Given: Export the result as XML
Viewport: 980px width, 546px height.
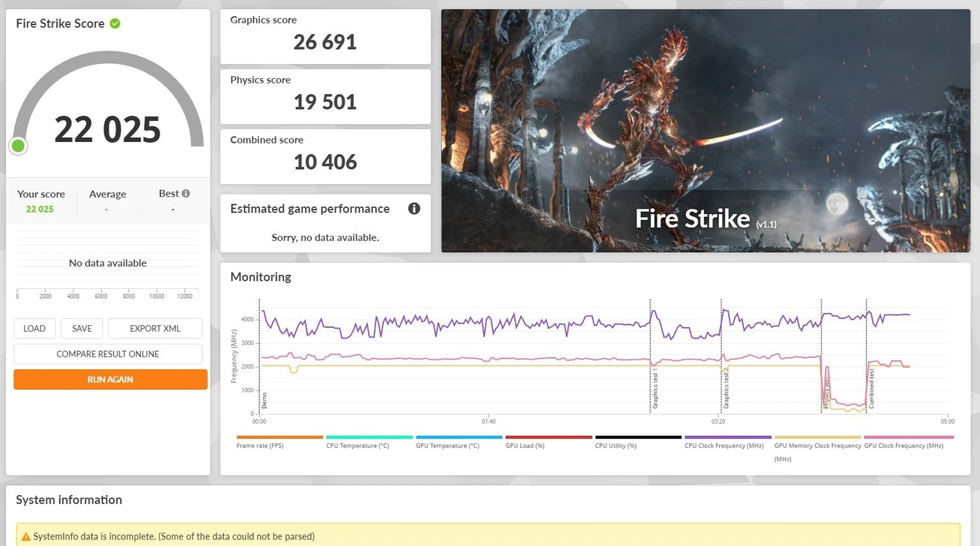Looking at the screenshot, I should click(x=155, y=328).
